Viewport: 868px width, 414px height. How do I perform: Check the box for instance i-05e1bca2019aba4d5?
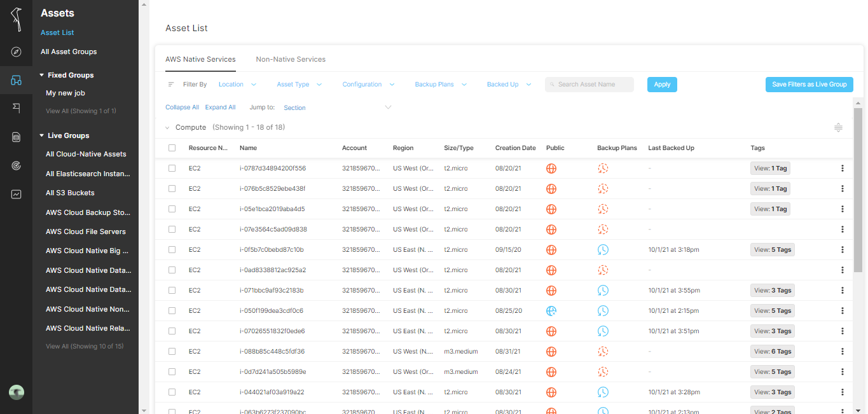[x=172, y=209]
